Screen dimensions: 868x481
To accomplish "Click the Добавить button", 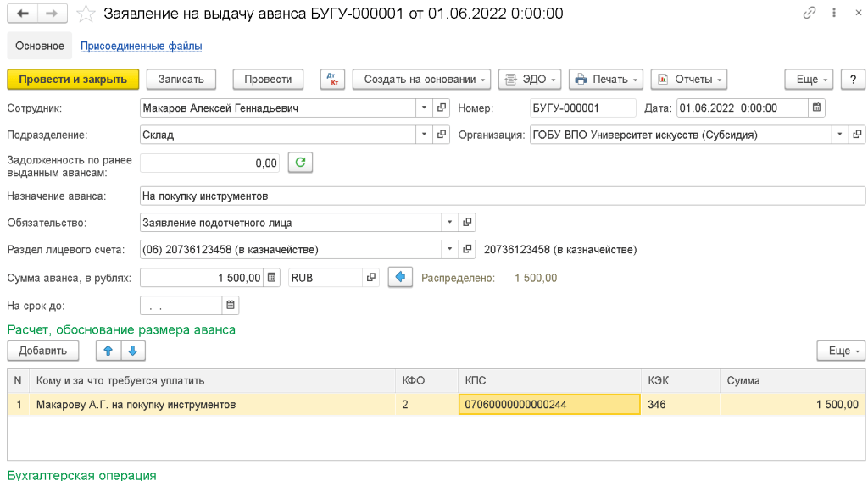I will pyautogui.click(x=42, y=351).
